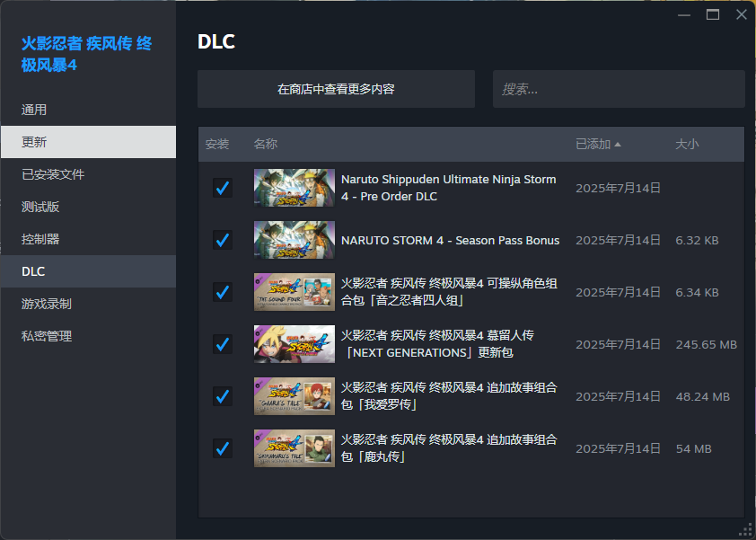
Task: Toggle 音之忍者四人组 DLC install checkbox
Action: 223,292
